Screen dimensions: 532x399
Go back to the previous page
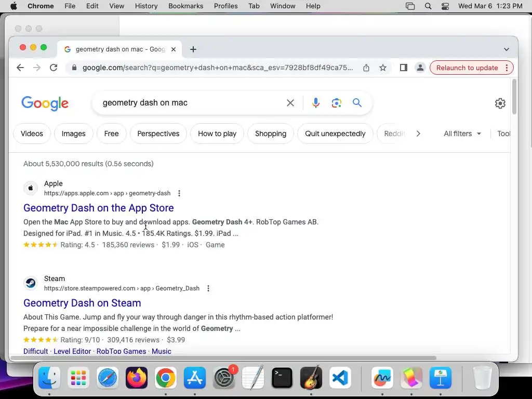[20, 68]
